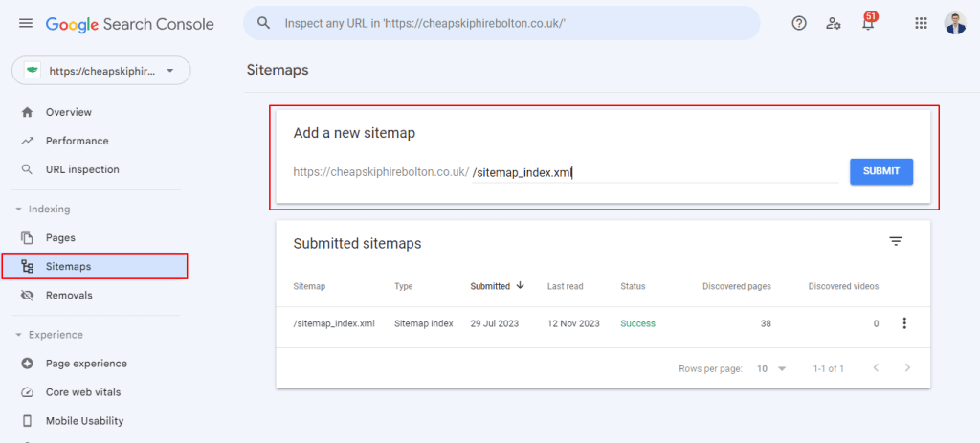
Task: Select Sitemaps in sidebar
Action: [95, 266]
